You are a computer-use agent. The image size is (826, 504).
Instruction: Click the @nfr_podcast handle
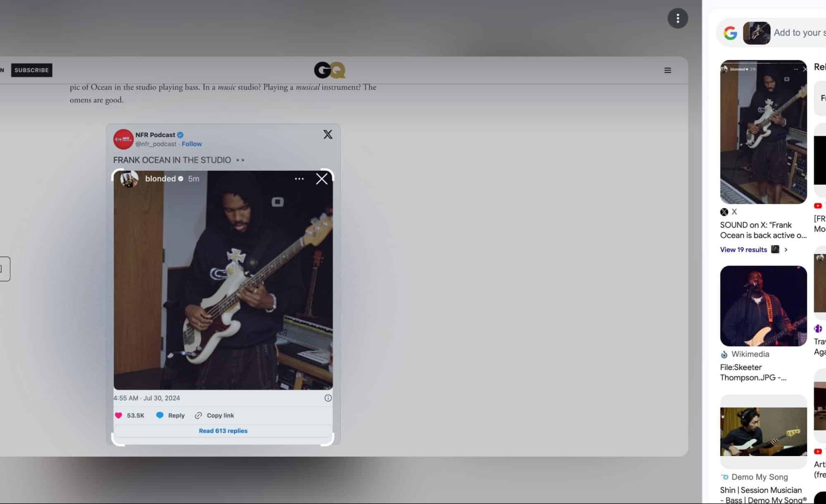pos(156,144)
